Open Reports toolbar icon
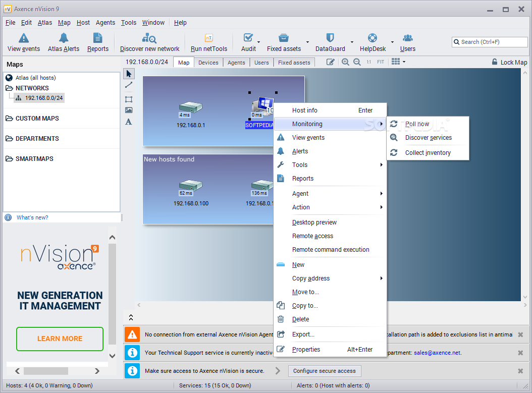 coord(98,38)
